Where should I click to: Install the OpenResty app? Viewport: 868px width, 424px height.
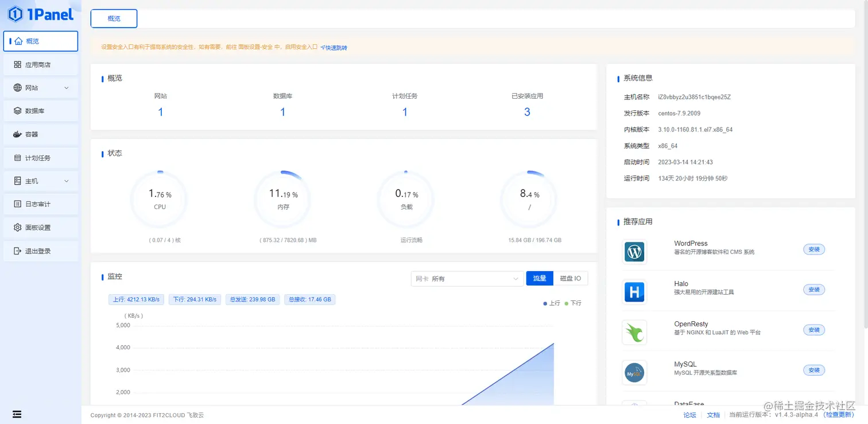point(814,330)
